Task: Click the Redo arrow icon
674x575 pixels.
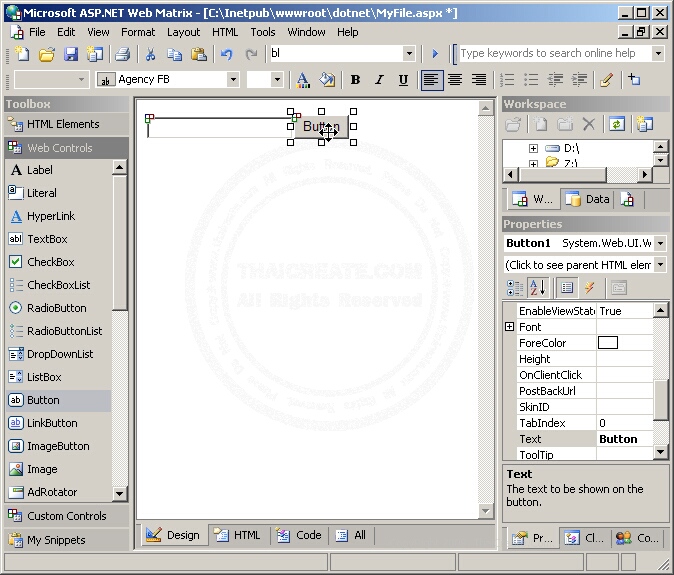Action: (x=251, y=54)
